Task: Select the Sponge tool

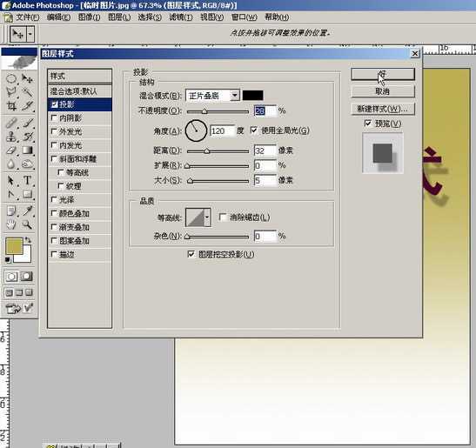Action: click(27, 164)
